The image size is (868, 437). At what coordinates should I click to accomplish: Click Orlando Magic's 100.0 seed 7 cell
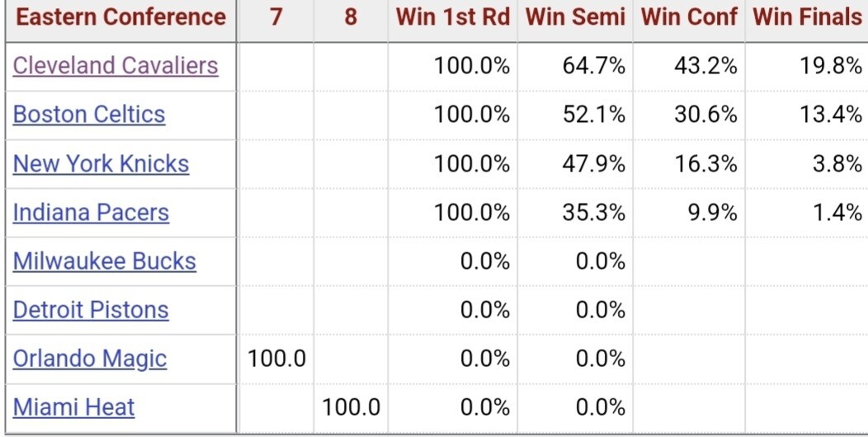[276, 359]
